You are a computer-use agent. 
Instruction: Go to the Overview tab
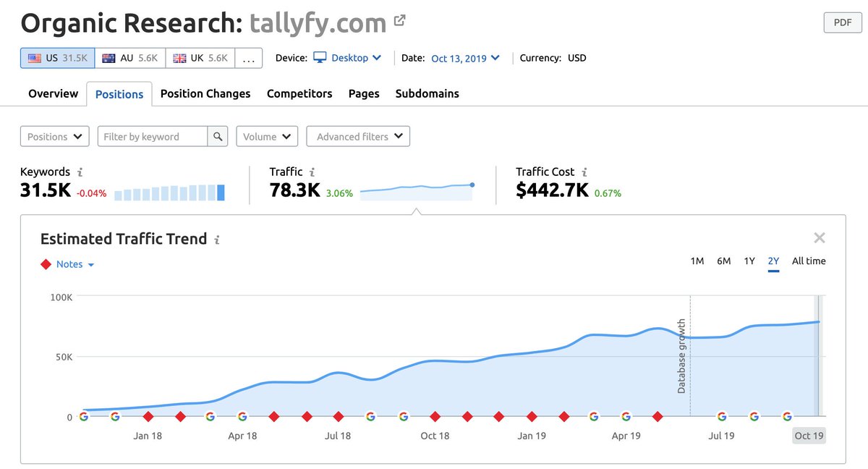(x=53, y=93)
